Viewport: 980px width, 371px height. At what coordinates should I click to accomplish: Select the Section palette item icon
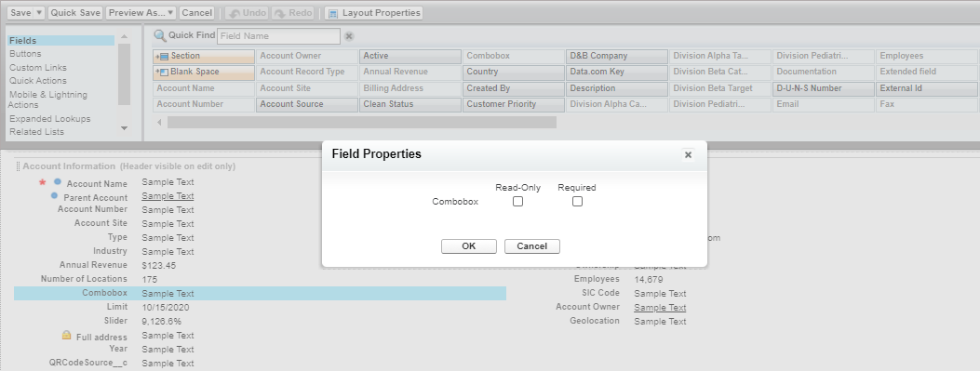(163, 56)
